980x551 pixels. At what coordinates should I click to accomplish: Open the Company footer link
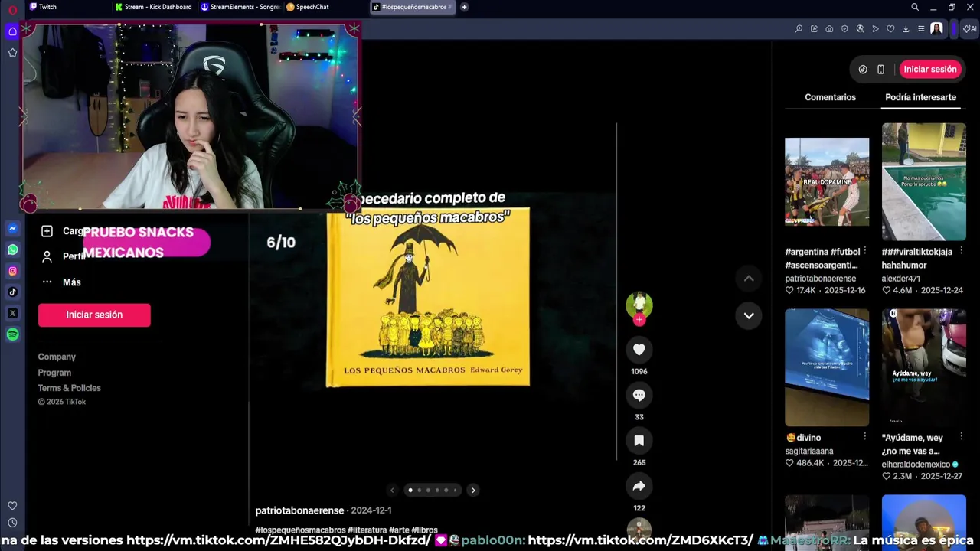coord(57,357)
